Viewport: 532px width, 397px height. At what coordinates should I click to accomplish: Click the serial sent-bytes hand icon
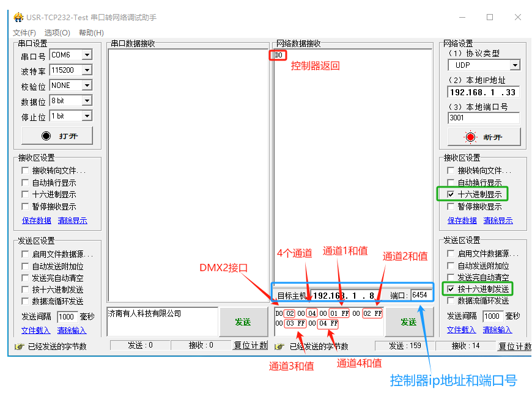(20, 346)
